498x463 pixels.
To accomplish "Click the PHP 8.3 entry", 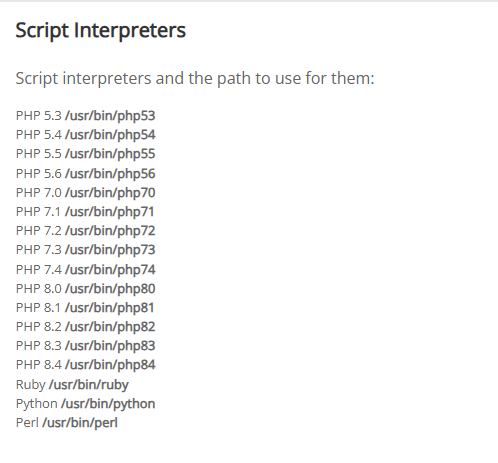I will click(x=86, y=346).
